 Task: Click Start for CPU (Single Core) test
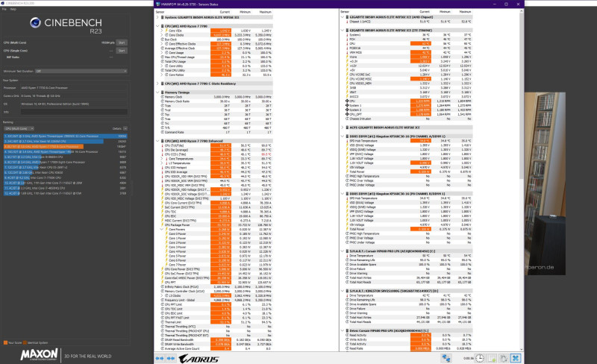(x=122, y=51)
